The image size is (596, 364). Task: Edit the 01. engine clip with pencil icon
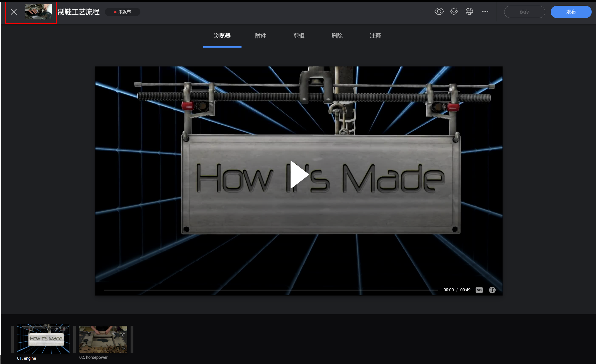click(x=56, y=329)
